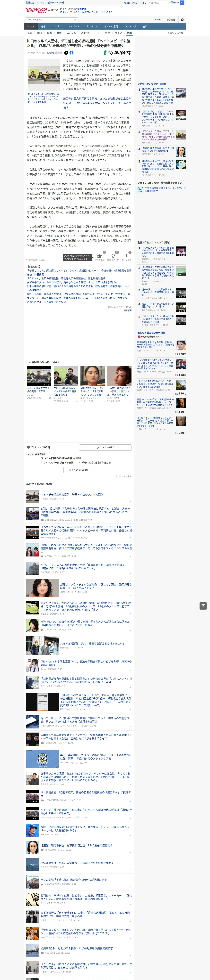Open マイページ in the header
The height and width of the screenshot is (980, 210).
pos(157,20)
